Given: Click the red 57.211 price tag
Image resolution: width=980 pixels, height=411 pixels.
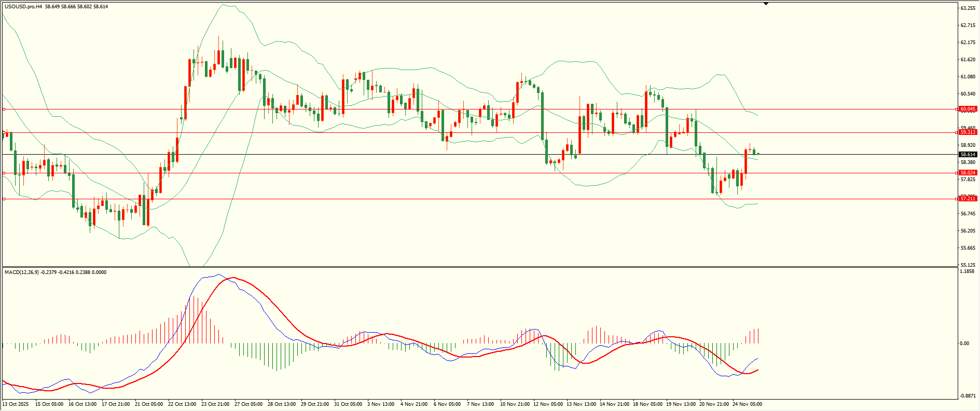Looking at the screenshot, I should pos(968,199).
